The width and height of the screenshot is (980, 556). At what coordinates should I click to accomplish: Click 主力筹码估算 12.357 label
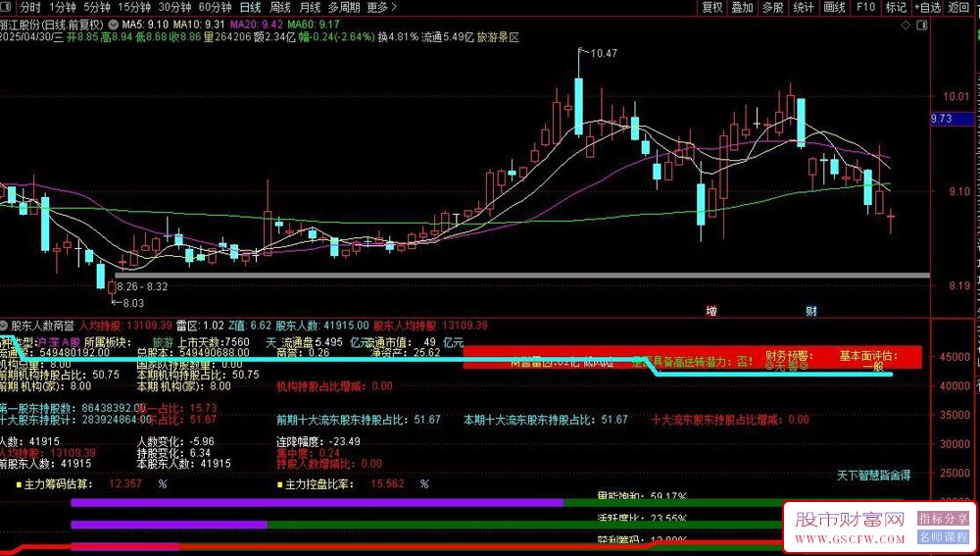(91, 484)
